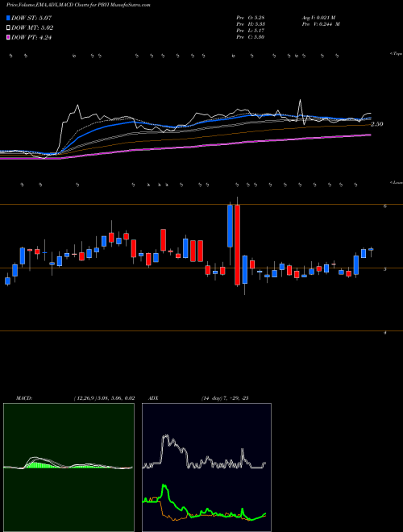Click the tall blue candle reaching 6
Viewport: 403px width, 532px height.
(x=230, y=226)
